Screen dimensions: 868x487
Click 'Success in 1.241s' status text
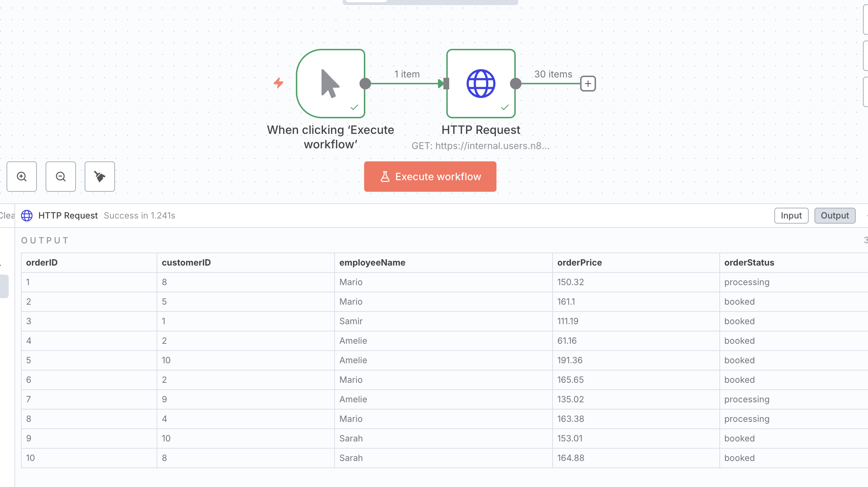(x=140, y=216)
